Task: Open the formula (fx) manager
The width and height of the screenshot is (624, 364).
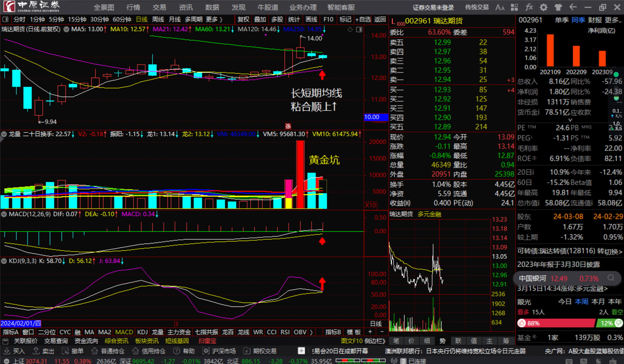Action: (529, 7)
